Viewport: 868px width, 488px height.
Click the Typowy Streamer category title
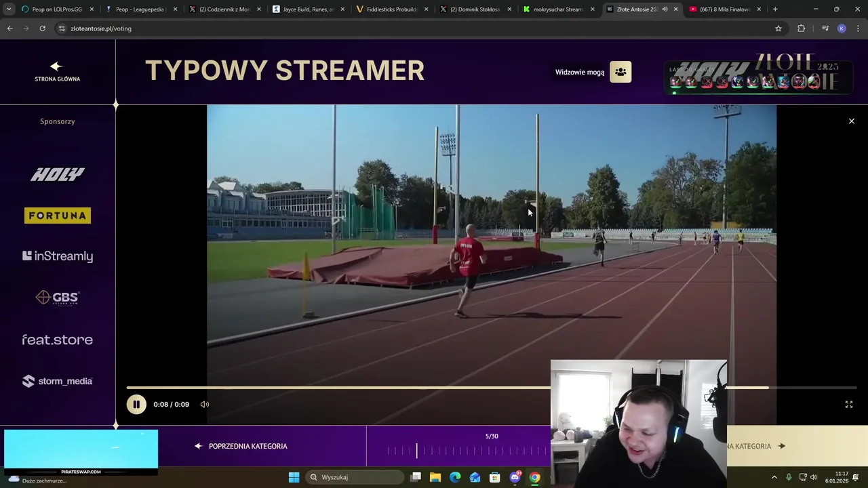coord(285,70)
